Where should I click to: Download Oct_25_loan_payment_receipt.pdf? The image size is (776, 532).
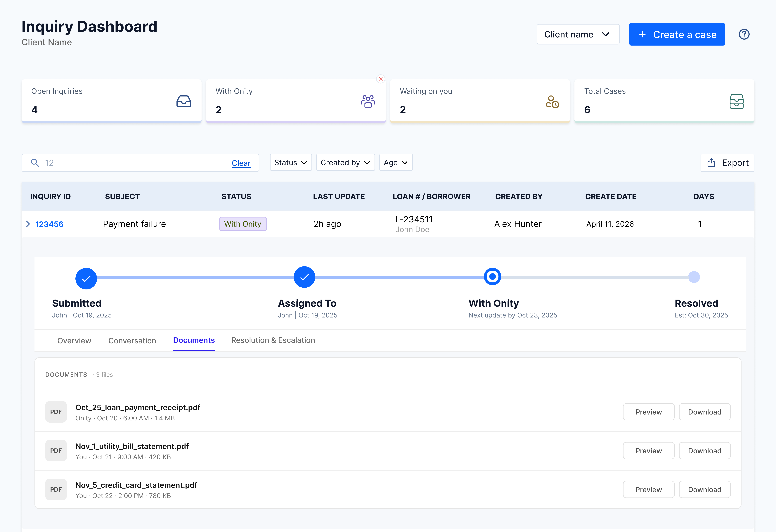(x=705, y=412)
